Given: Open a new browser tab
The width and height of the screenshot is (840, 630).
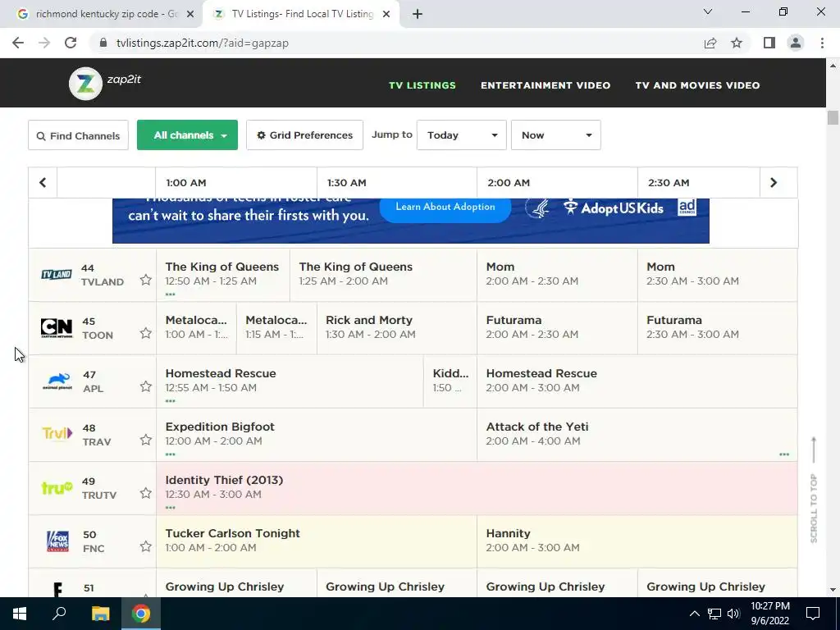Looking at the screenshot, I should [418, 15].
